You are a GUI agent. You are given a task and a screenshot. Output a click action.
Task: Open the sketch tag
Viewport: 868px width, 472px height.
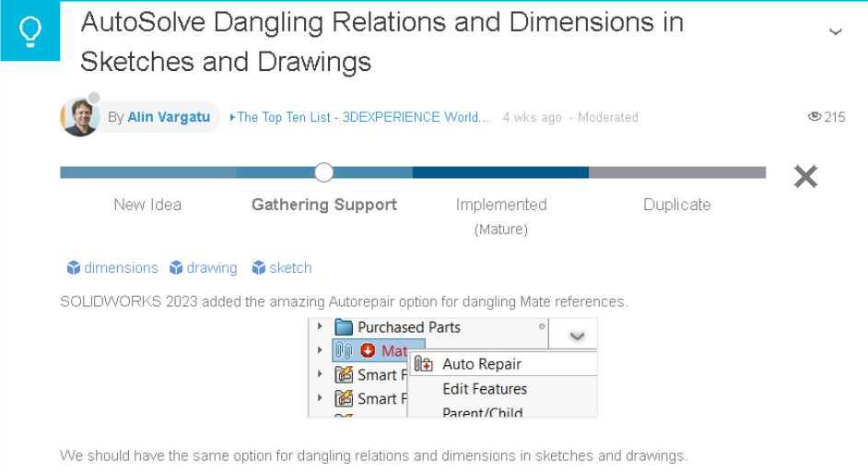coord(290,268)
